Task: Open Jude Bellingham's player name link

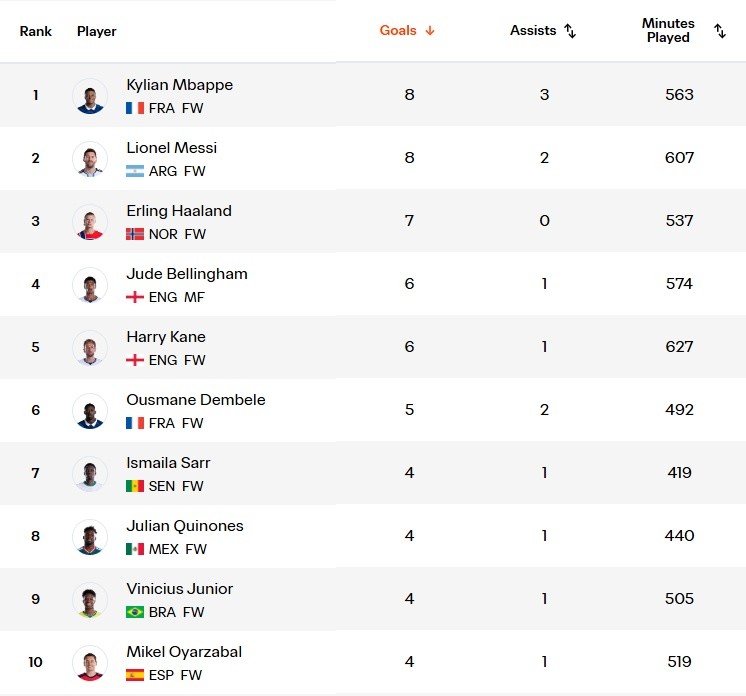Action: pos(187,274)
